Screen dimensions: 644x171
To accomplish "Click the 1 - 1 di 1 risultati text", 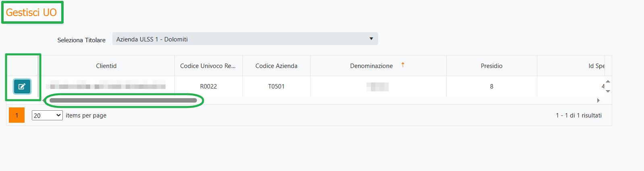I will tap(578, 115).
